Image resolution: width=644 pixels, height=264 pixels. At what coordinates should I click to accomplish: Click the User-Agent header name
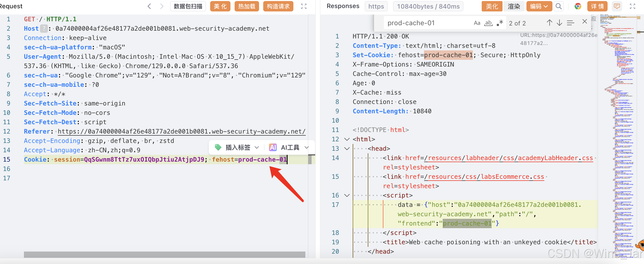[x=43, y=57]
